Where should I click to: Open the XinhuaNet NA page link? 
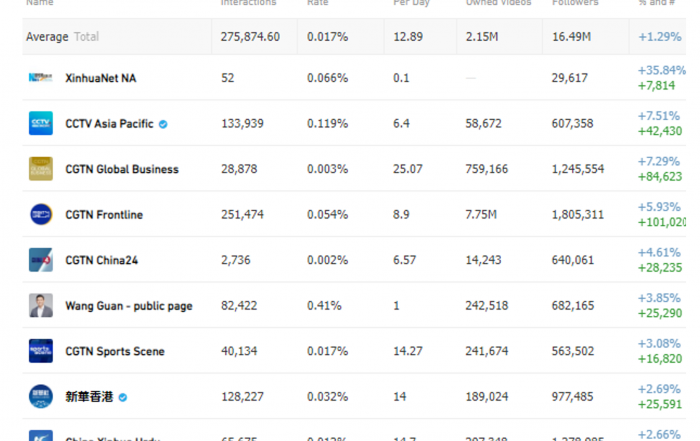(x=100, y=78)
